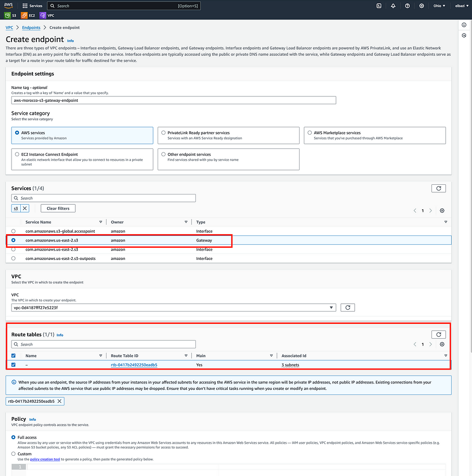The image size is (472, 476).
Task: Select PrivateLink Ready partner services category
Action: [x=229, y=135]
